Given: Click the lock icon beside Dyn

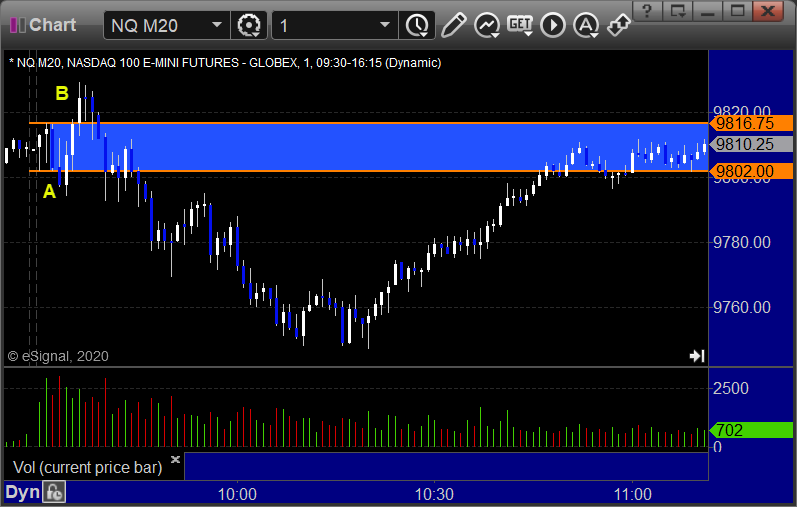Looking at the screenshot, I should tap(54, 493).
